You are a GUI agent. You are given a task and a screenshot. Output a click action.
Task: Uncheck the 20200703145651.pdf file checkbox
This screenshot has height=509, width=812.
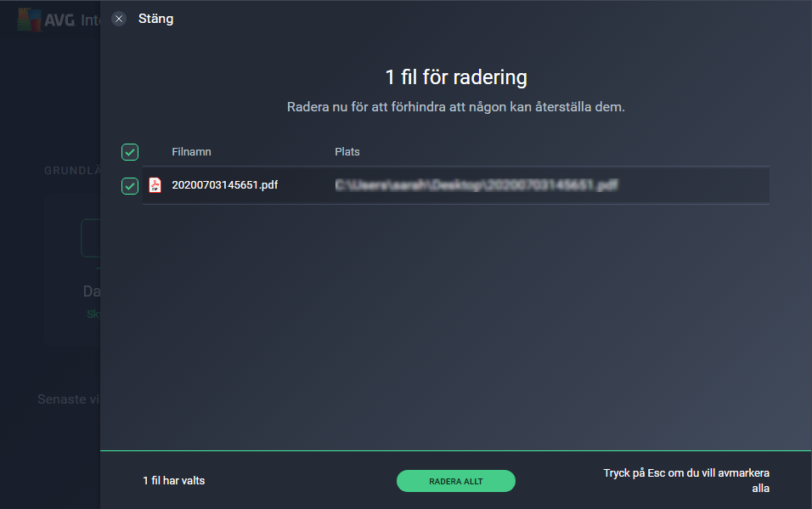130,185
